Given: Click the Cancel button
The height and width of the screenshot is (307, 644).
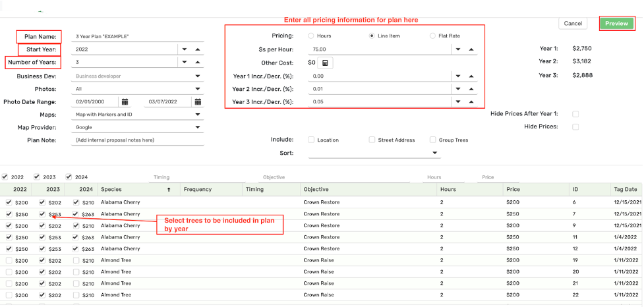Looking at the screenshot, I should coord(572,23).
